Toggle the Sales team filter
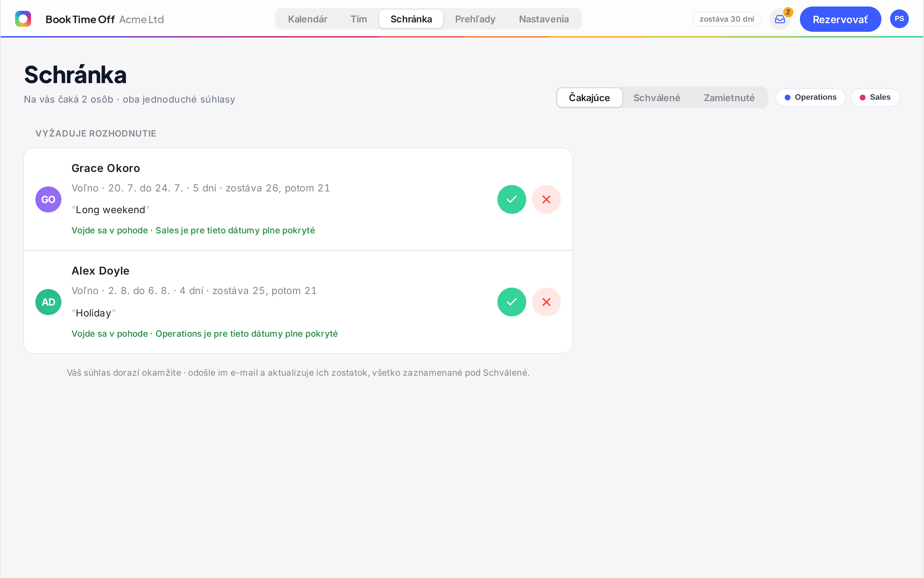Image resolution: width=924 pixels, height=578 pixels. (875, 98)
